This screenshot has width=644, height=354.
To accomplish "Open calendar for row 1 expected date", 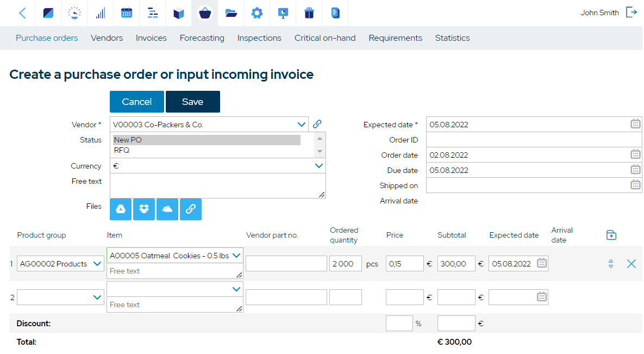I will 542,263.
